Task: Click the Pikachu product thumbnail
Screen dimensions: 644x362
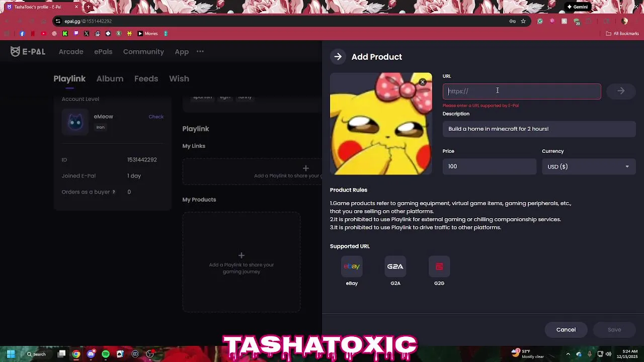Action: (x=381, y=124)
